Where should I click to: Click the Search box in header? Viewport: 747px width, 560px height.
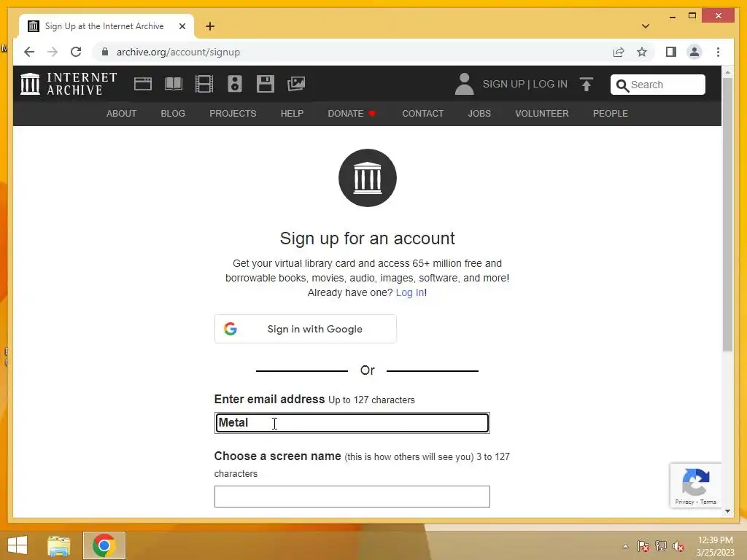coord(658,85)
